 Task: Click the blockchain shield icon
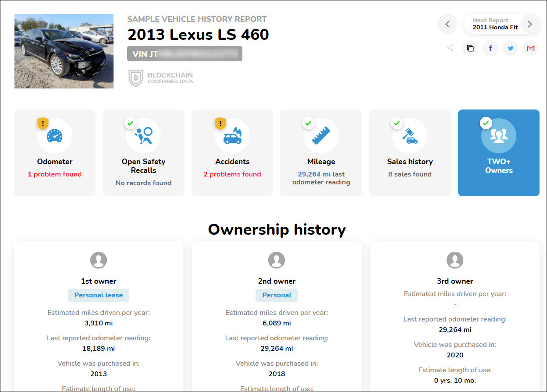(135, 78)
